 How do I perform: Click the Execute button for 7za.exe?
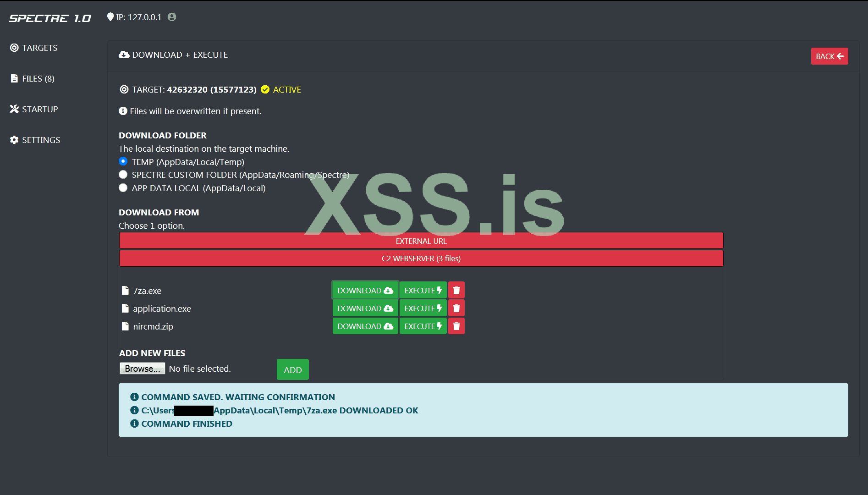point(423,290)
